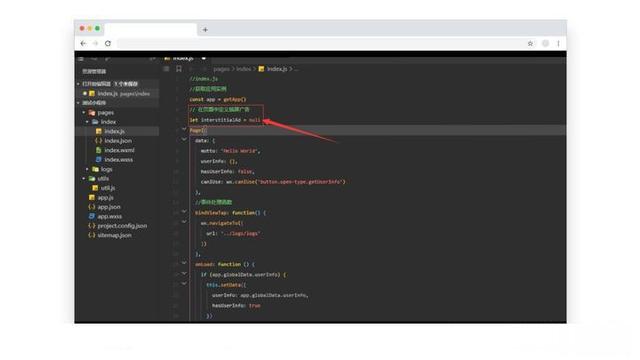This screenshot has width=640, height=360.
Task: Click the bookmark icon beside the breadcrumb
Action: [x=179, y=69]
